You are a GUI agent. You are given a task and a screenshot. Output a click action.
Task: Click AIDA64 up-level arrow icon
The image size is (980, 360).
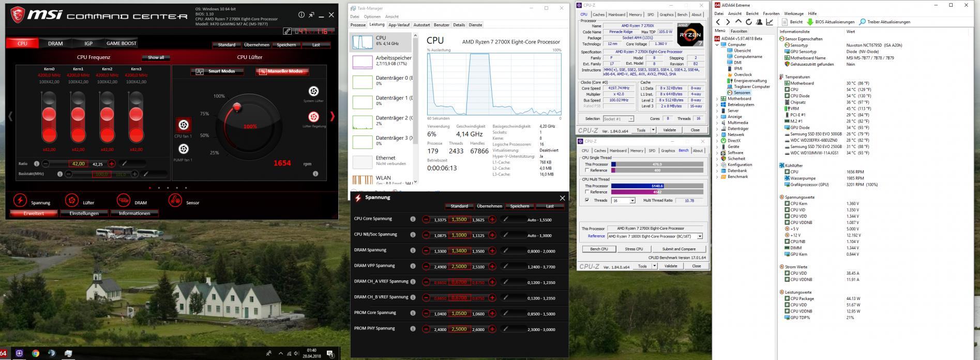coord(738,22)
